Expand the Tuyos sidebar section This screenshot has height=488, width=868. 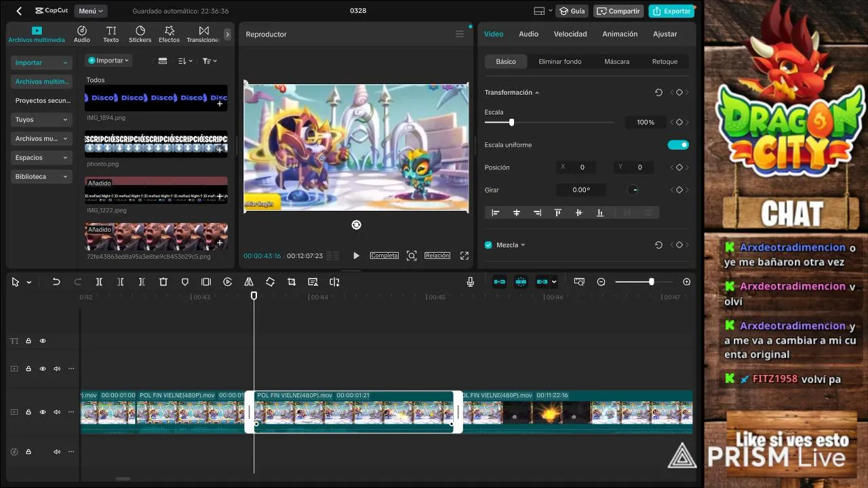(42, 119)
